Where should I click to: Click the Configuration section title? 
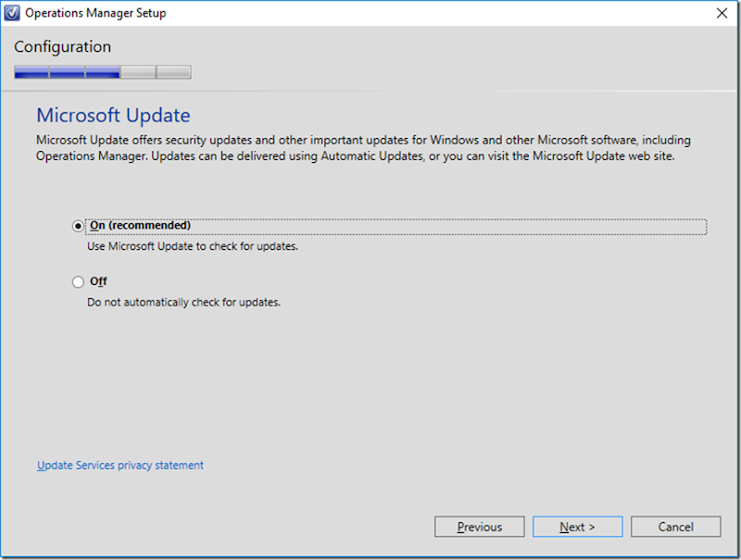62,47
